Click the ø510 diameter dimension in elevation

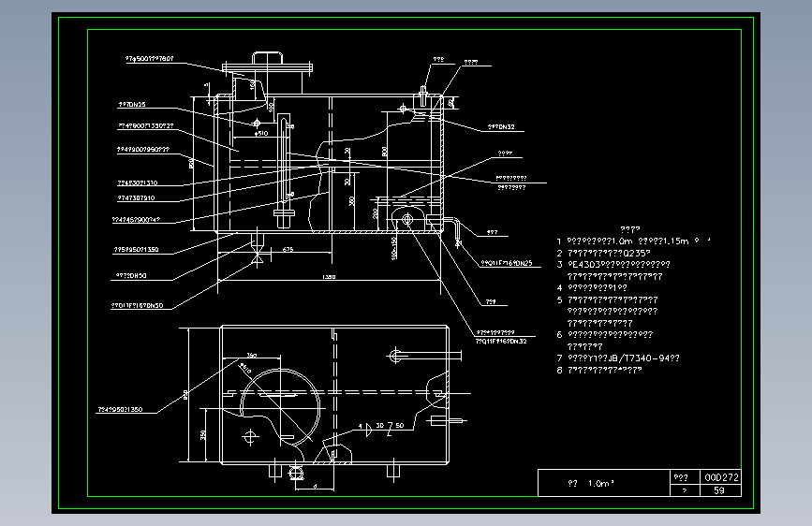click(x=261, y=134)
